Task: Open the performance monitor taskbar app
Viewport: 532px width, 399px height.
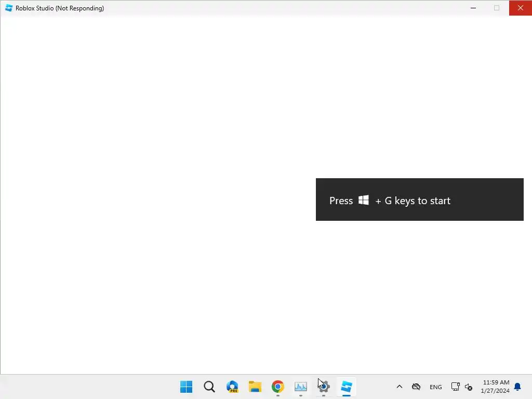Action: [301, 387]
